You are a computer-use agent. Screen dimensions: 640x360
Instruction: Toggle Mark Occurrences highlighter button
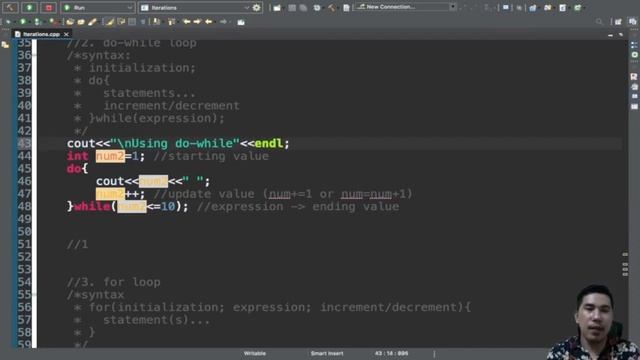pos(109,22)
